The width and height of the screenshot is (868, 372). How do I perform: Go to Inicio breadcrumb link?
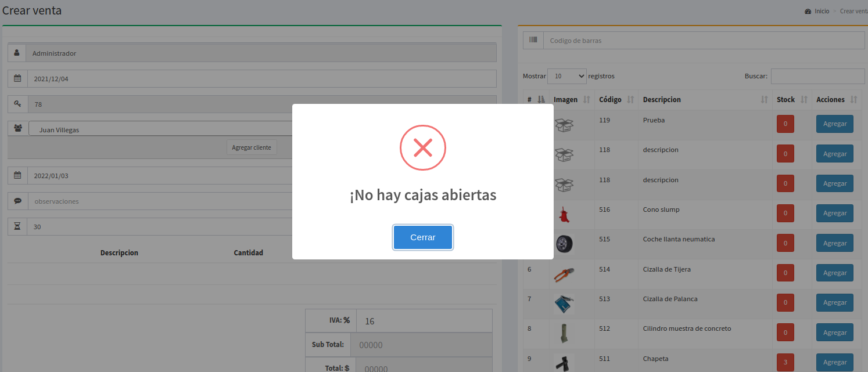[x=822, y=11]
